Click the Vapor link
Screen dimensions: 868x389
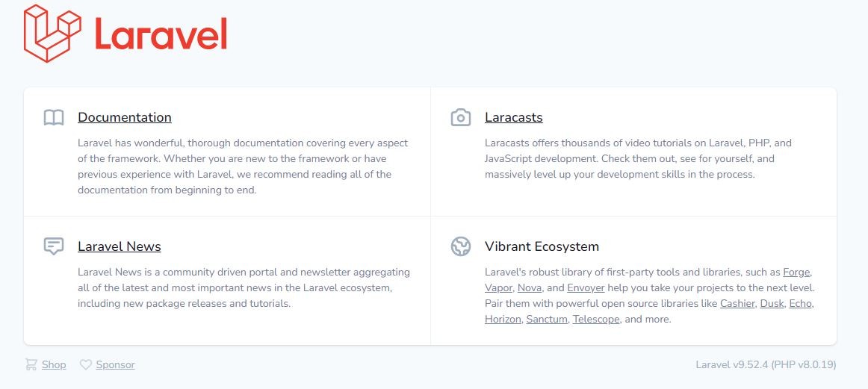pyautogui.click(x=498, y=287)
